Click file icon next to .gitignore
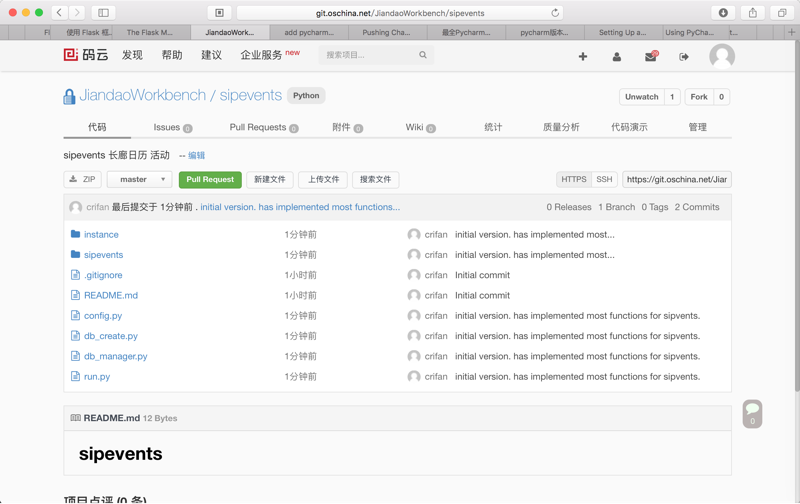This screenshot has width=800, height=504. pyautogui.click(x=75, y=274)
